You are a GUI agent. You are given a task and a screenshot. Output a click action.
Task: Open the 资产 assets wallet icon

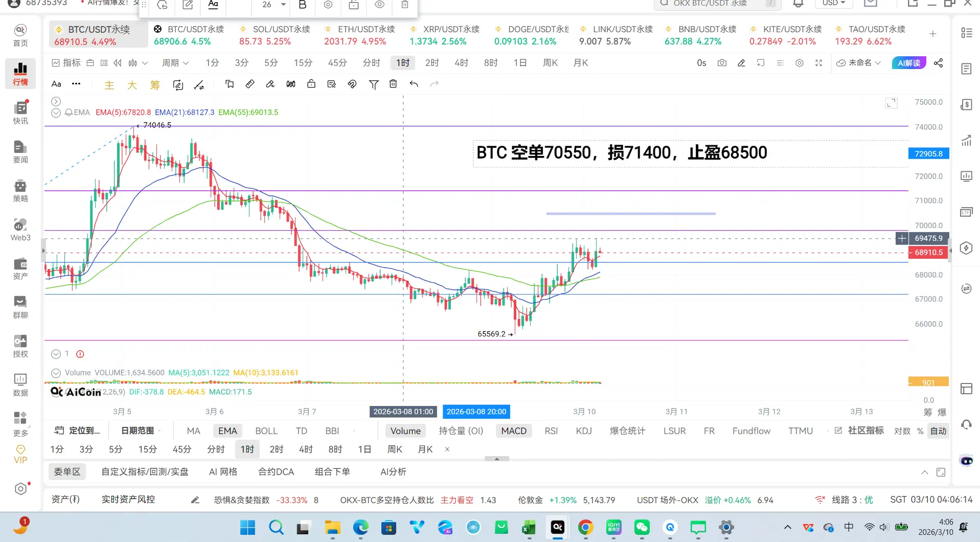coord(20,268)
